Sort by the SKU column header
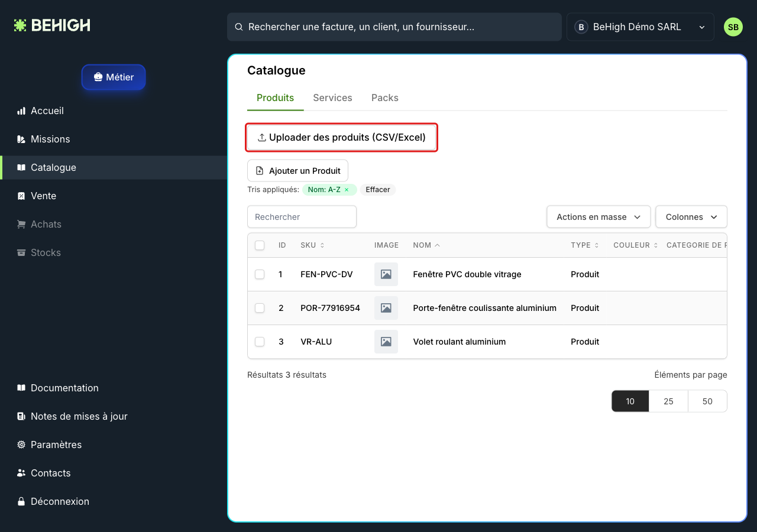The width and height of the screenshot is (757, 532). (x=312, y=245)
